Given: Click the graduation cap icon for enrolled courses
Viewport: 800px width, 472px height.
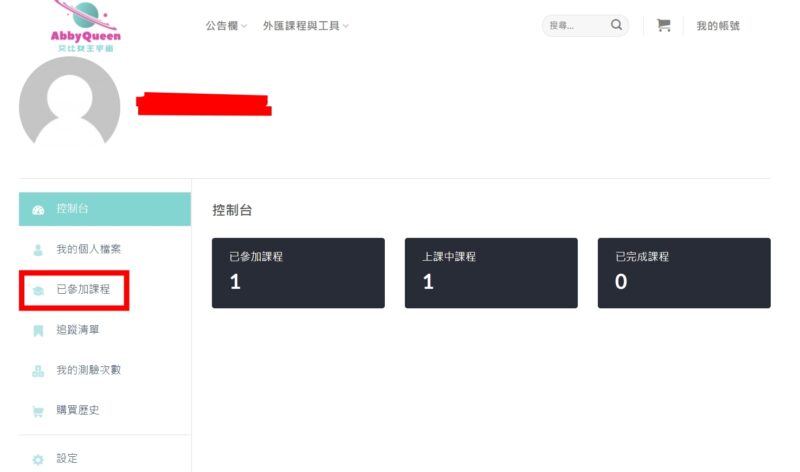Looking at the screenshot, I should point(38,290).
